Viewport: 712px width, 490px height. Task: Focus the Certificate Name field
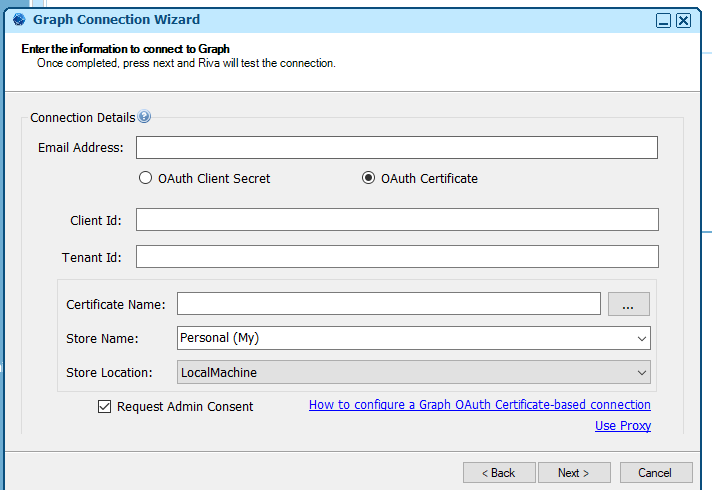point(389,303)
